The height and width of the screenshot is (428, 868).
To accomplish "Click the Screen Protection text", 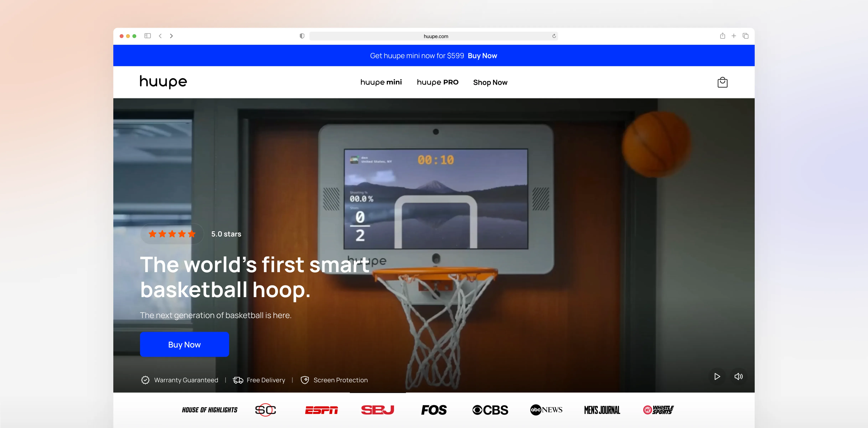I will (340, 380).
